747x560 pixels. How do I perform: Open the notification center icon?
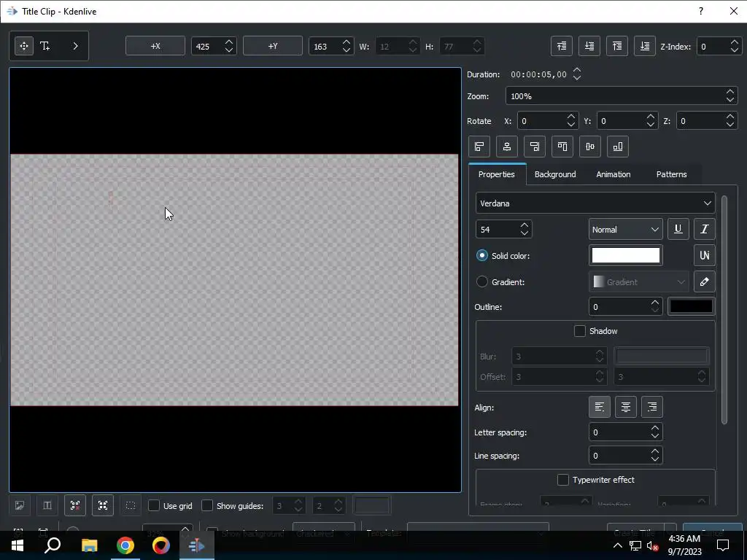(x=723, y=545)
